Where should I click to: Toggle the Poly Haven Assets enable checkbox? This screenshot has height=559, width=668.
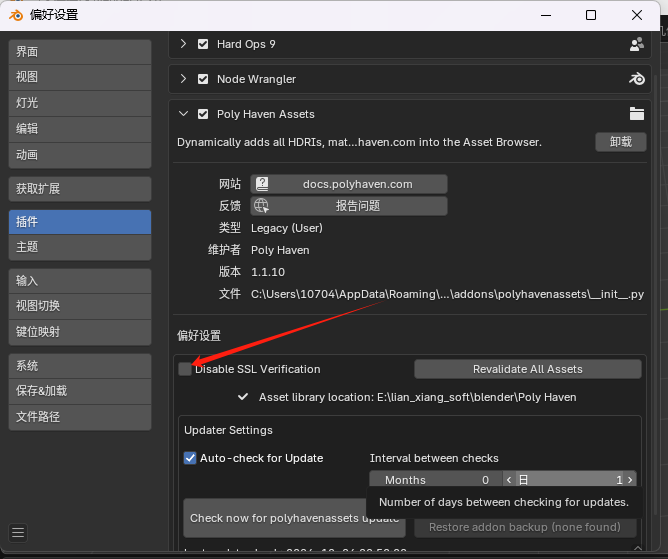coord(203,114)
